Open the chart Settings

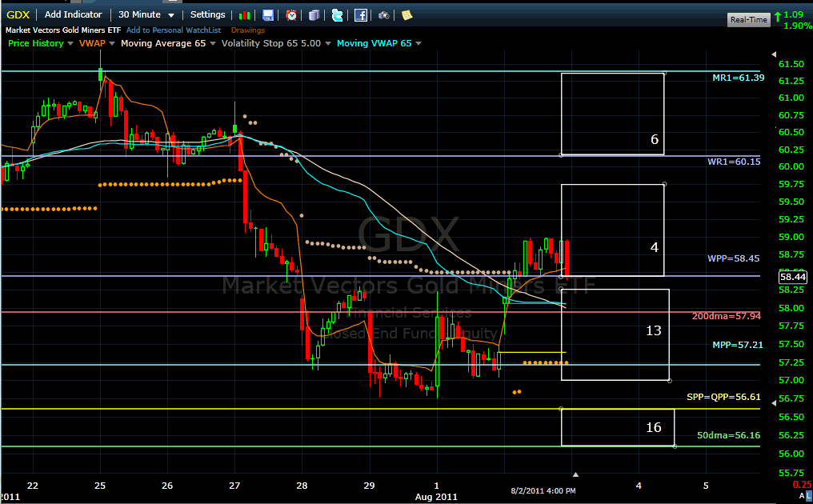click(207, 14)
